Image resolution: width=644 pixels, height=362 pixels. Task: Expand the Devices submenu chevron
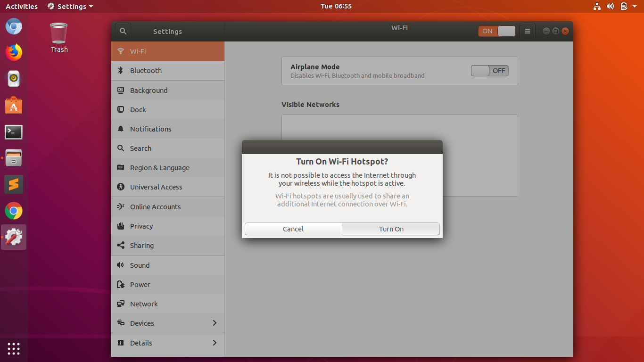tap(215, 323)
